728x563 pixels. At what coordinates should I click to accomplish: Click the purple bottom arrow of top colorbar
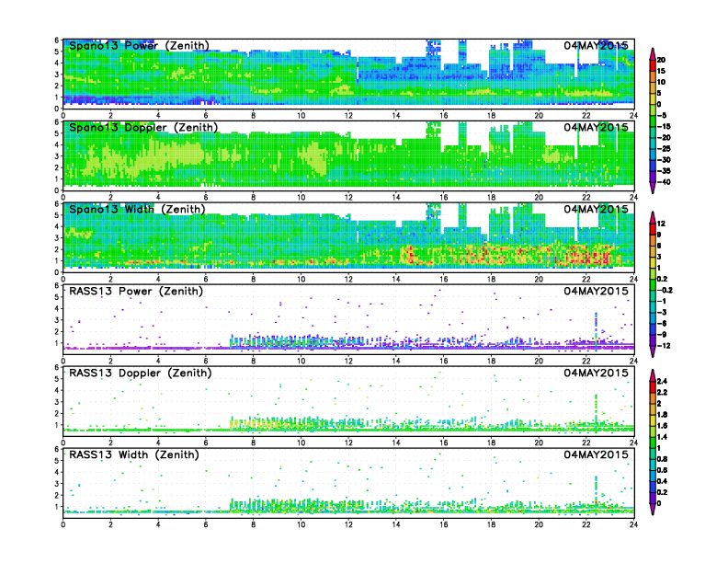point(653,188)
